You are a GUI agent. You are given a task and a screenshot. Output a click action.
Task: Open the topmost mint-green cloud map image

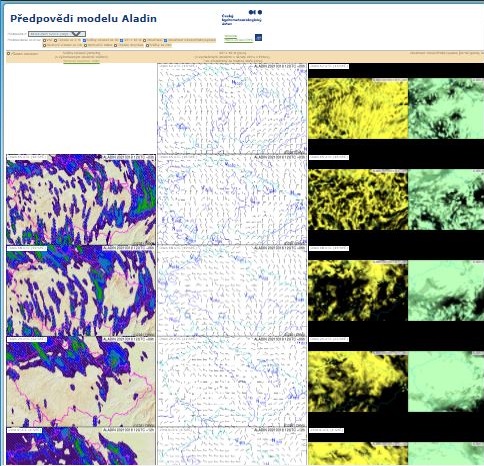446,108
